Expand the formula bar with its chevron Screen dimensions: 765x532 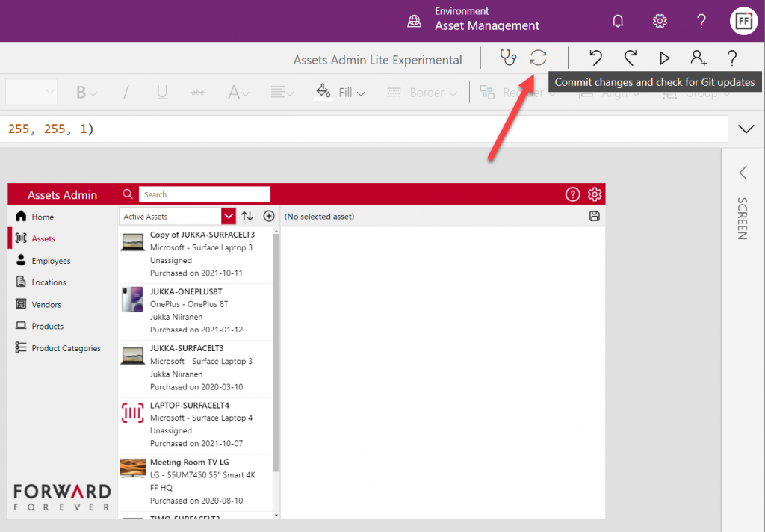pos(746,129)
